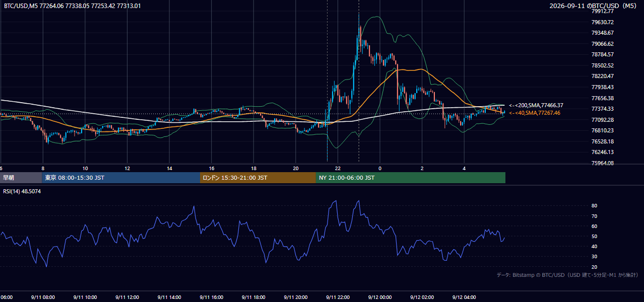Screen dimensions: 644x302
Task: Click the 40 SMA 77267.46 label
Action: (x=534, y=113)
